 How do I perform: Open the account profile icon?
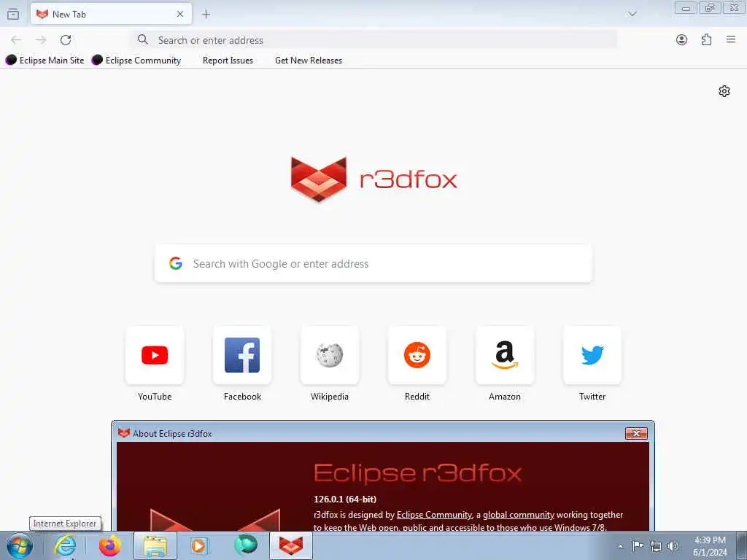[x=682, y=40]
